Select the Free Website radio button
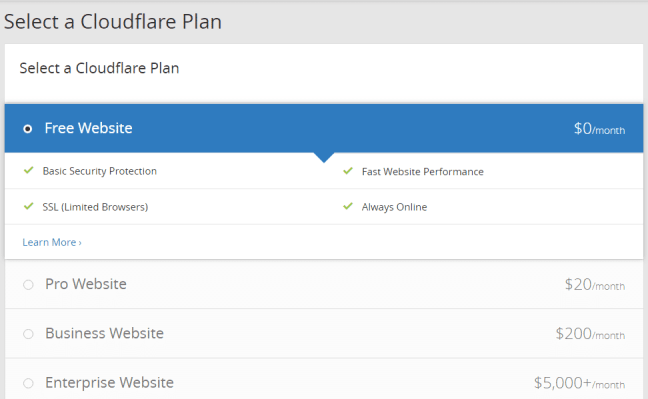 [28, 129]
